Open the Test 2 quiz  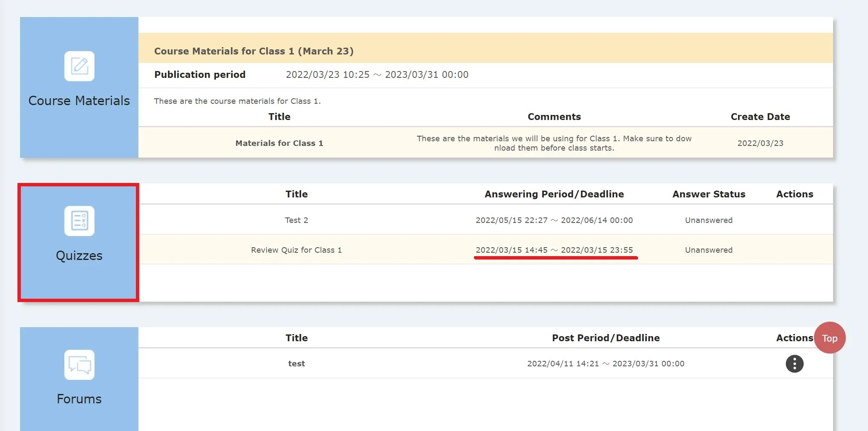tap(296, 220)
